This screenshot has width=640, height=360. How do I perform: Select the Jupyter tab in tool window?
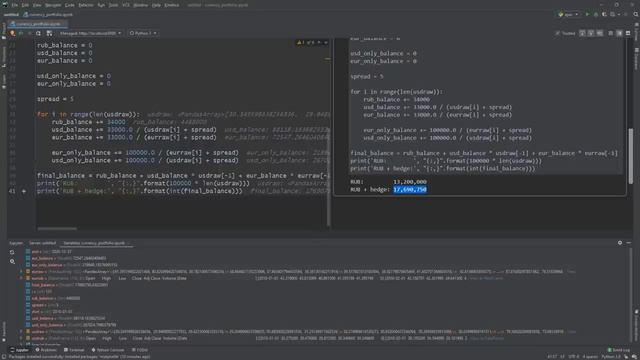point(16,243)
